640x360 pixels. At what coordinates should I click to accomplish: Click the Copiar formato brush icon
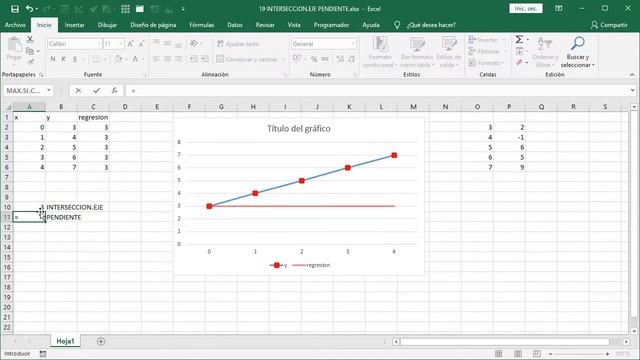click(x=30, y=62)
